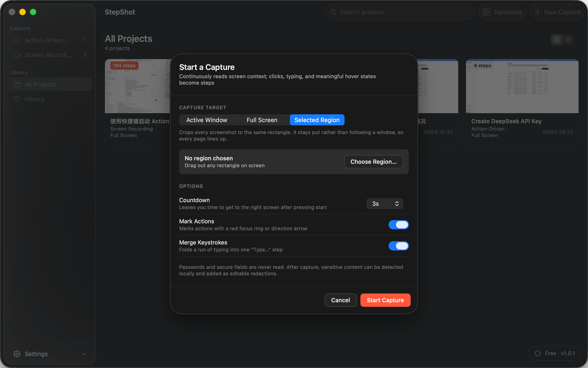This screenshot has width=588, height=368.
Task: Click the green zoom window button
Action: (33, 12)
